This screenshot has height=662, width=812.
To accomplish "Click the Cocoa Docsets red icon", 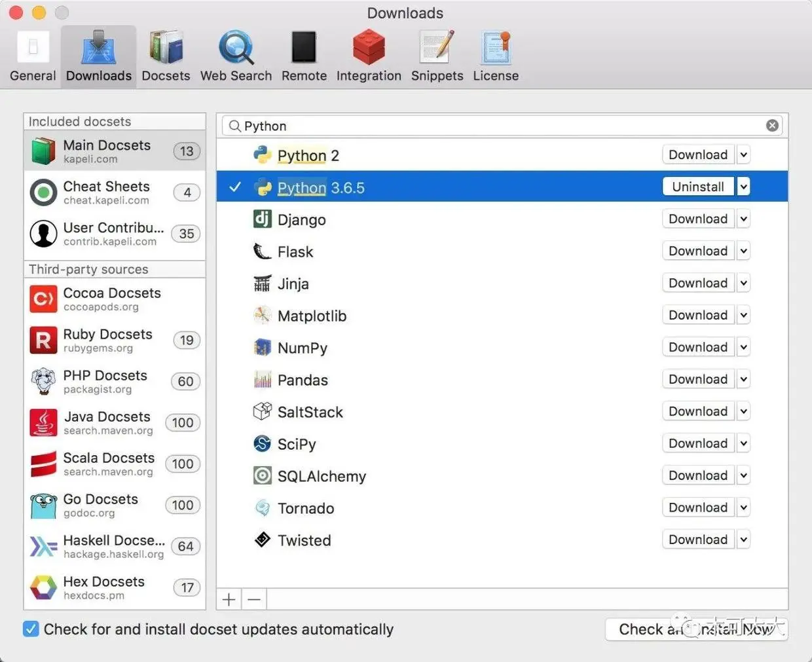I will (43, 299).
